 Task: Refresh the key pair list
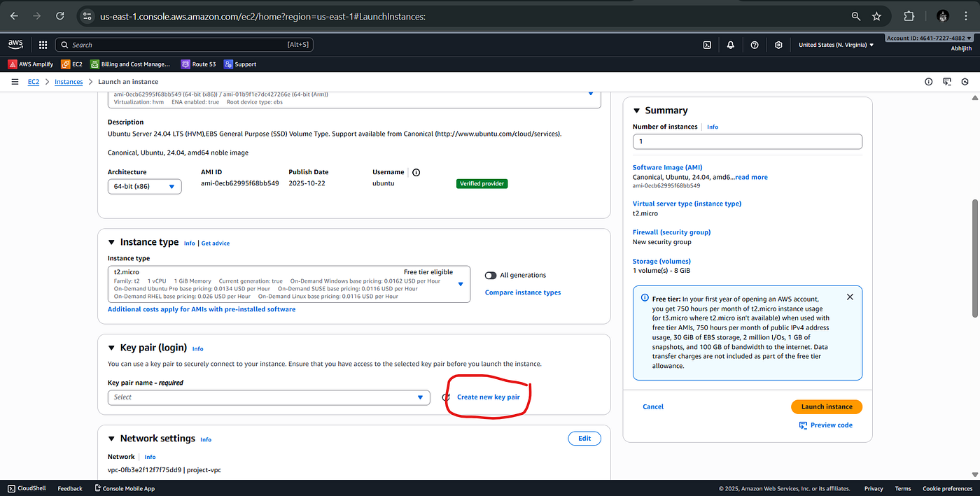pos(445,397)
